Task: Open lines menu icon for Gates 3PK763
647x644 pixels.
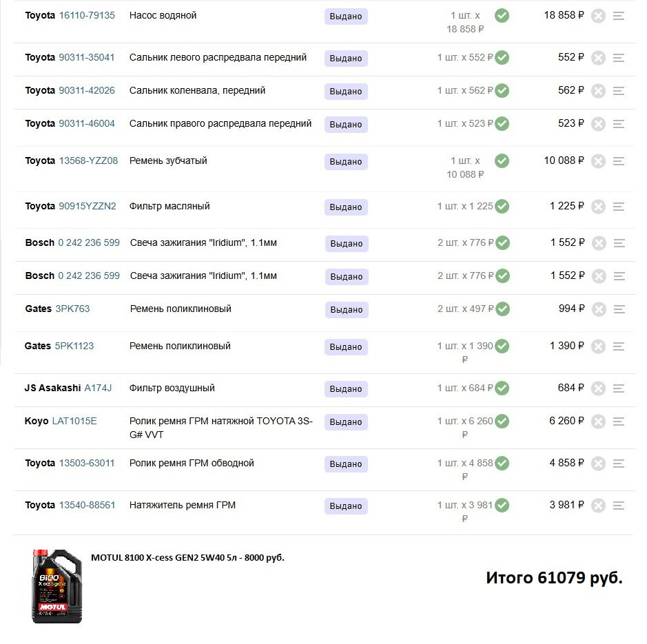Action: [x=619, y=309]
